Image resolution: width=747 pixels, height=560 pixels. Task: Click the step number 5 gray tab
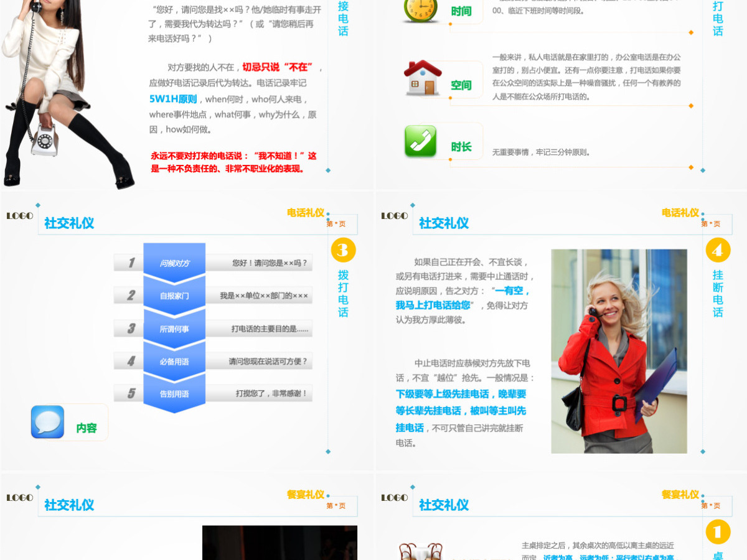coord(129,393)
